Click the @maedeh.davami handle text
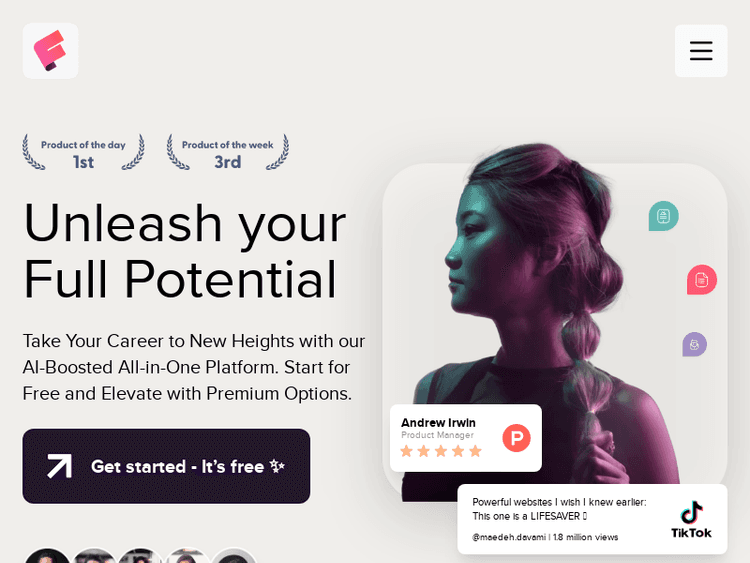 point(509,537)
